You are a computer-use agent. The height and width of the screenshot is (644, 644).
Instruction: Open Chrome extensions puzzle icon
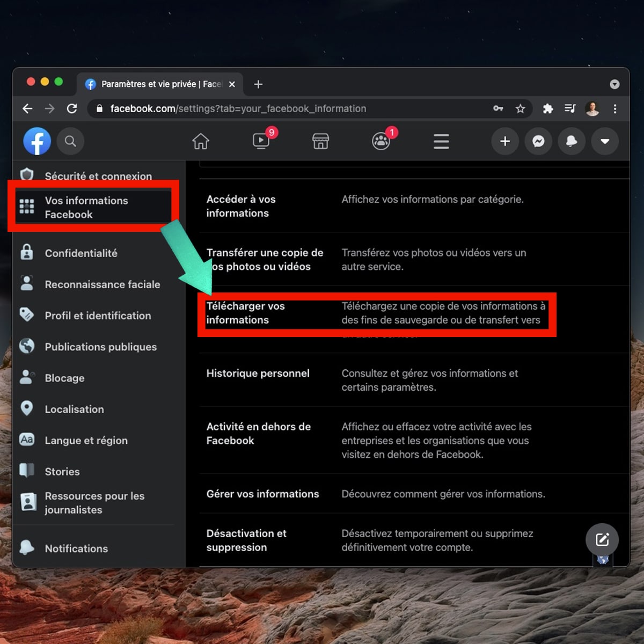pos(548,108)
